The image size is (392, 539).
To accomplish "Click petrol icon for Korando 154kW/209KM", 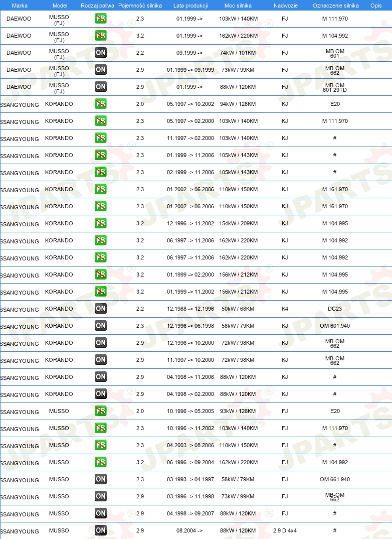I will pyautogui.click(x=101, y=223).
